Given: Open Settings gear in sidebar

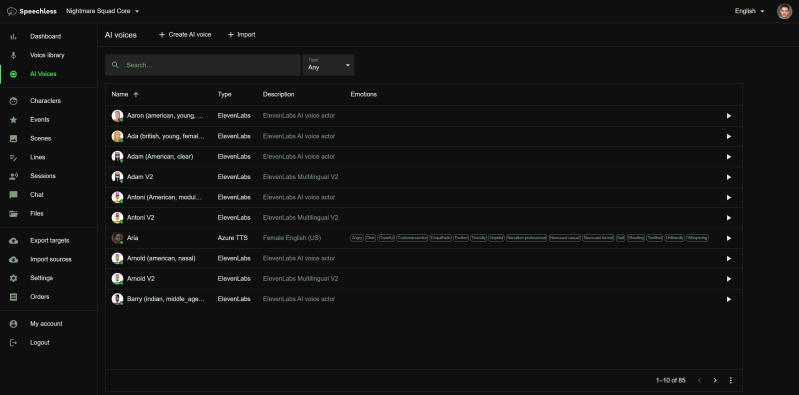Looking at the screenshot, I should [x=14, y=278].
